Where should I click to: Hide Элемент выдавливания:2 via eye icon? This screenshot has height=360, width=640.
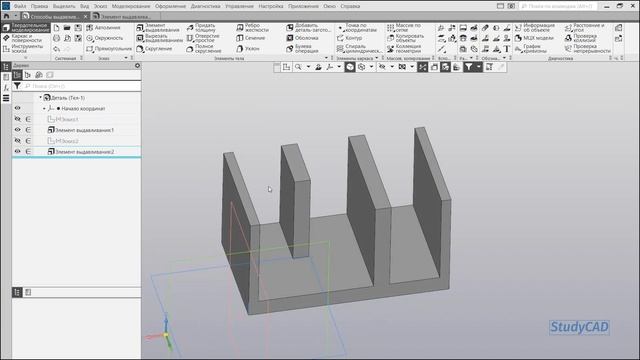pyautogui.click(x=18, y=151)
